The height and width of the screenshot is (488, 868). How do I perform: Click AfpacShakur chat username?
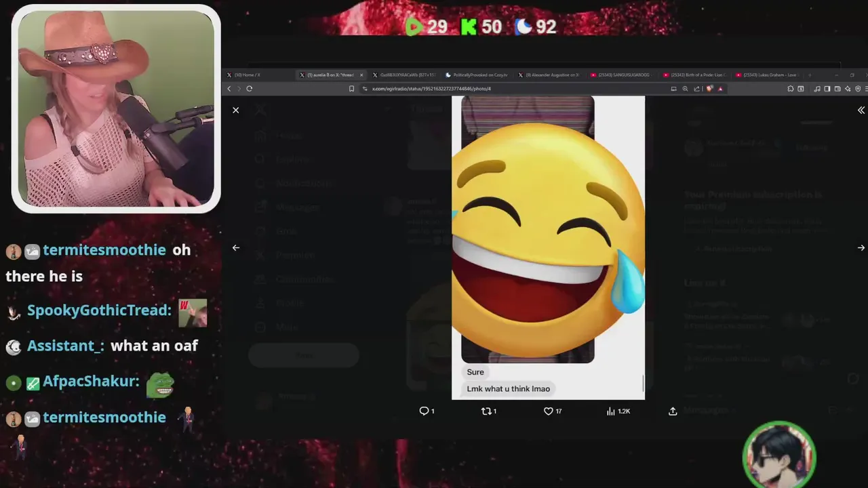pyautogui.click(x=91, y=382)
